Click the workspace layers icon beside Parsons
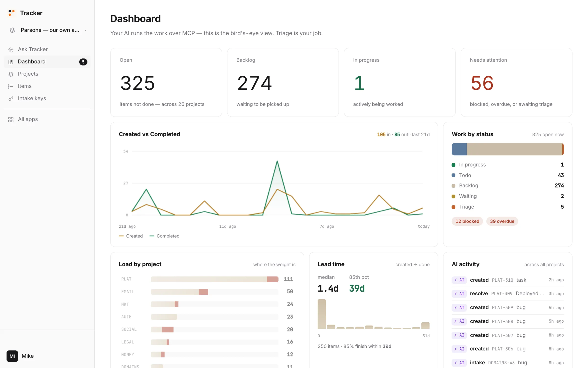The image size is (588, 368). [x=12, y=30]
